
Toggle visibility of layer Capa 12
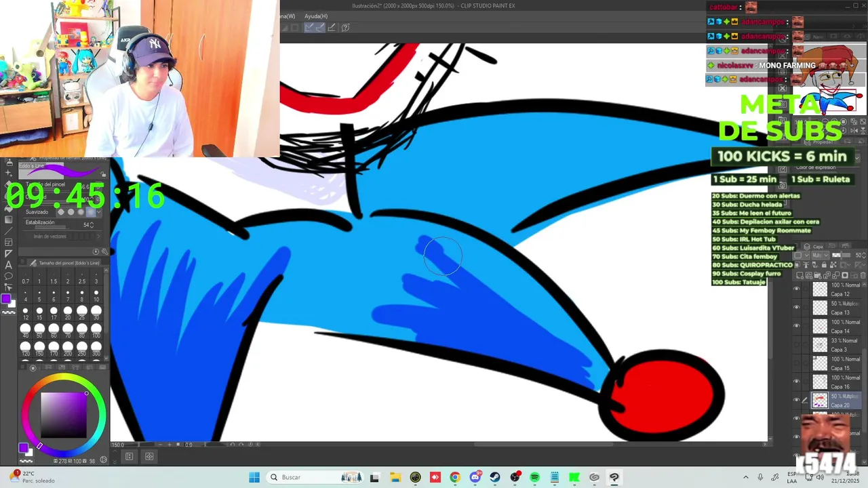click(x=797, y=289)
